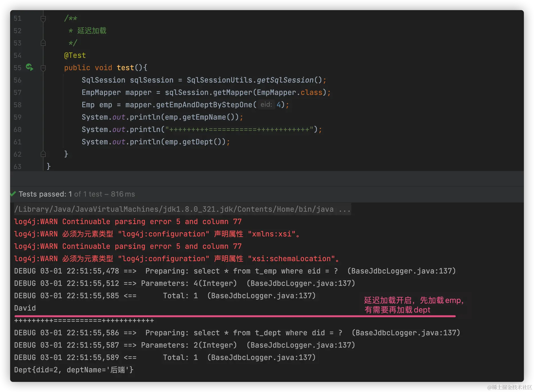Open the BaseJdbcLogger.java:137 link on the 22:51:55,589 Total line
Screen dimensions: 534x392
coord(261,357)
